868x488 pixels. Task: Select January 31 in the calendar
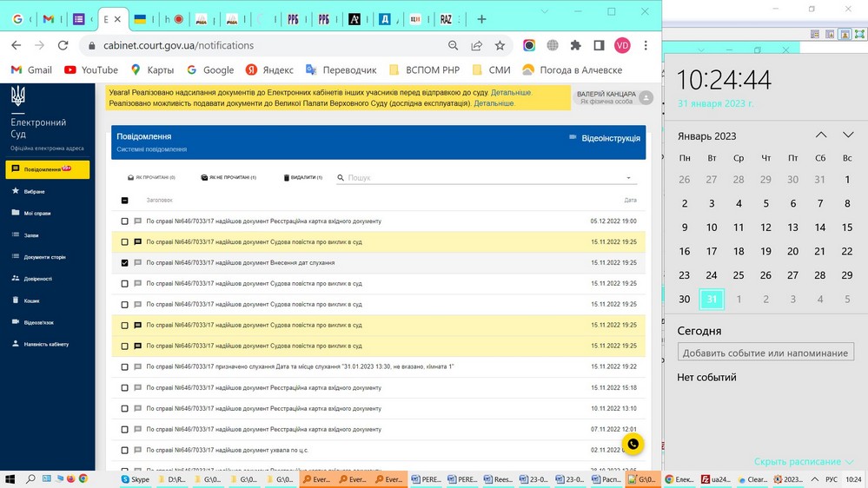pyautogui.click(x=712, y=300)
